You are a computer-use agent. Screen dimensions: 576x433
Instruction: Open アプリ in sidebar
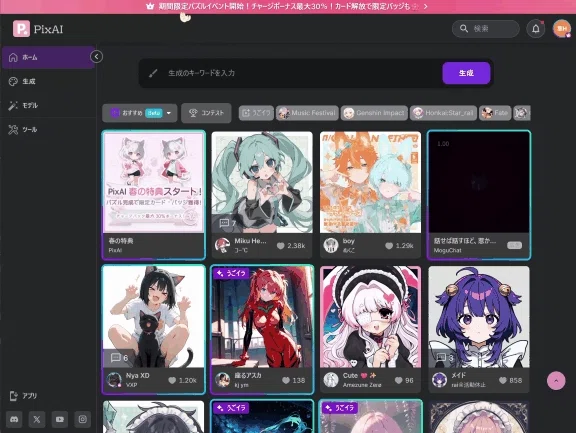click(48, 396)
